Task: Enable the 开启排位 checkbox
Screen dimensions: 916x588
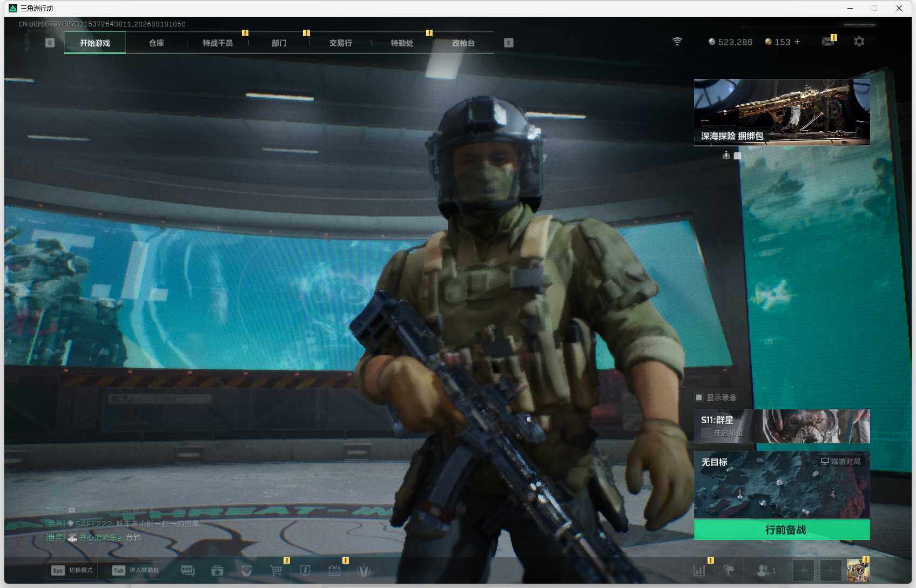Action: (705, 433)
